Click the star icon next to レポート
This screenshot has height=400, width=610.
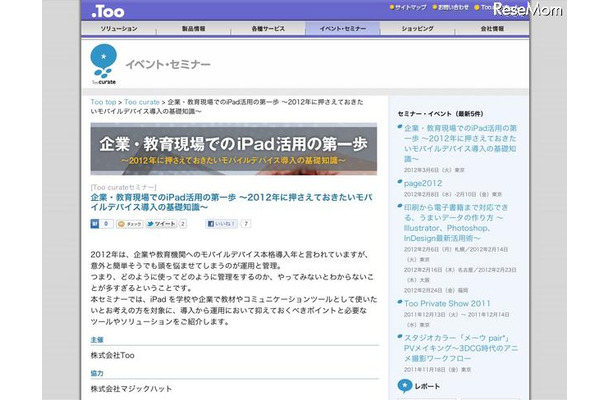click(x=405, y=384)
